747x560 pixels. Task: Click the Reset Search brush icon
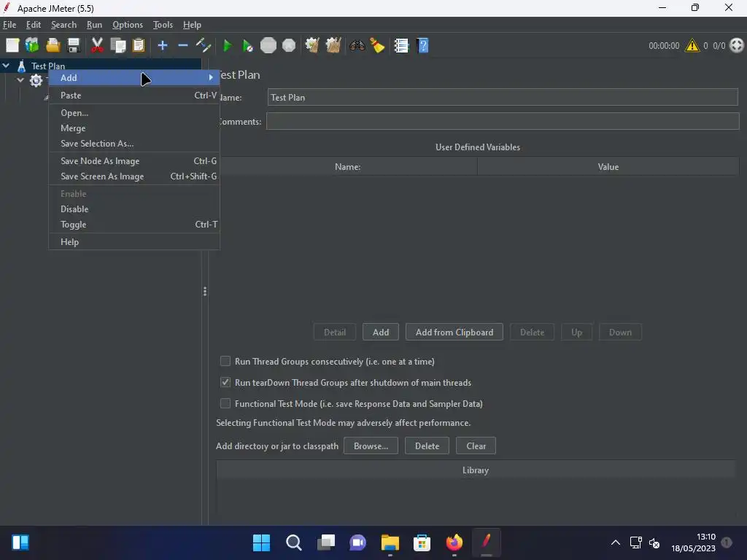(x=377, y=46)
